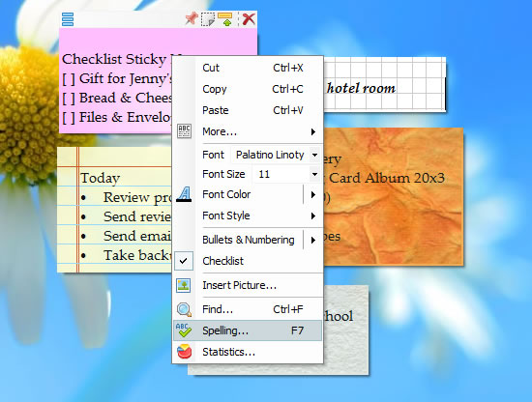Open the Font name dropdown arrow

coord(315,155)
